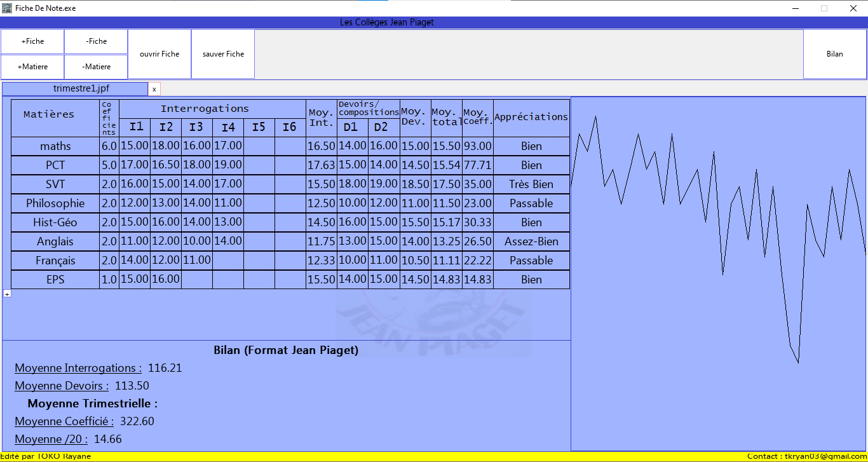
Task: Select the SVT subject cell
Action: (x=55, y=184)
